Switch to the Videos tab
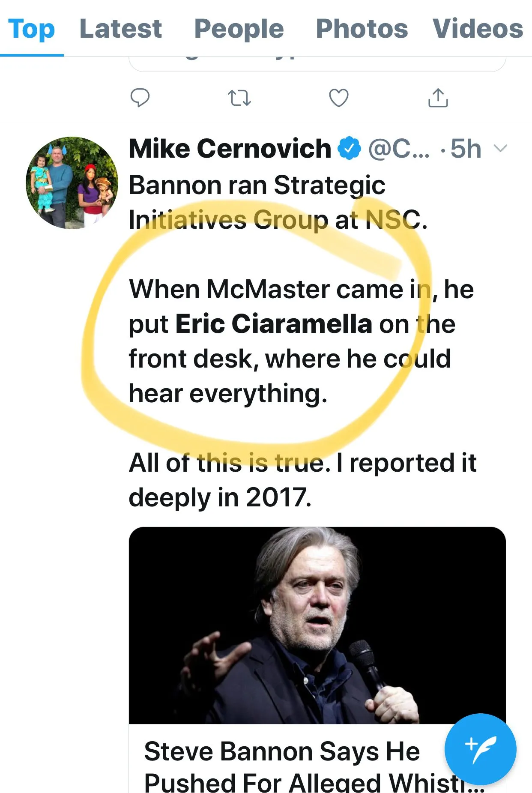The height and width of the screenshot is (793, 532). [x=478, y=29]
